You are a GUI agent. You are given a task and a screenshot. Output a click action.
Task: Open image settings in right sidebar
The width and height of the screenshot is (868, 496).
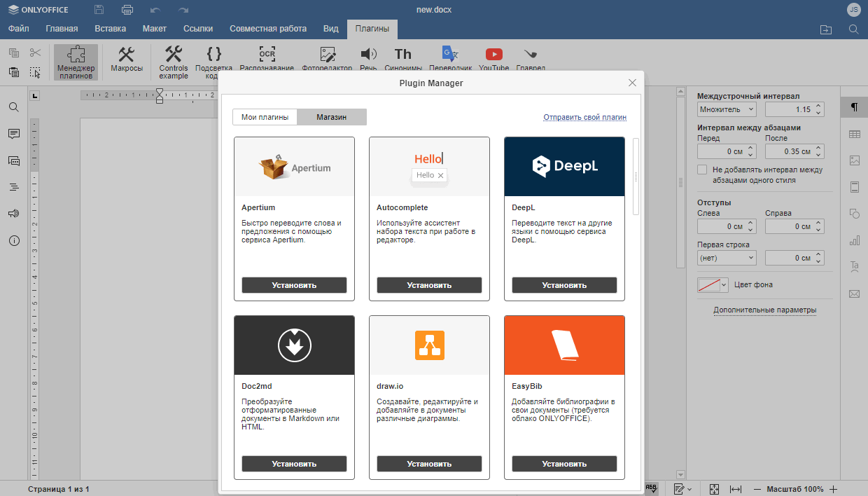(x=854, y=160)
